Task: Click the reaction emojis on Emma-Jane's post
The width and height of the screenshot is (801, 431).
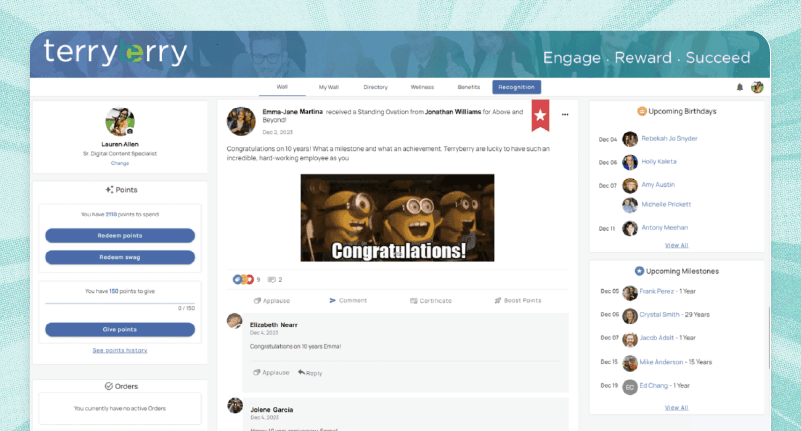Action: [x=243, y=280]
